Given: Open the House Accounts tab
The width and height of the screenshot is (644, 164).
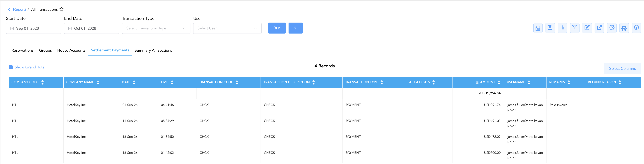Looking at the screenshot, I should point(71,50).
